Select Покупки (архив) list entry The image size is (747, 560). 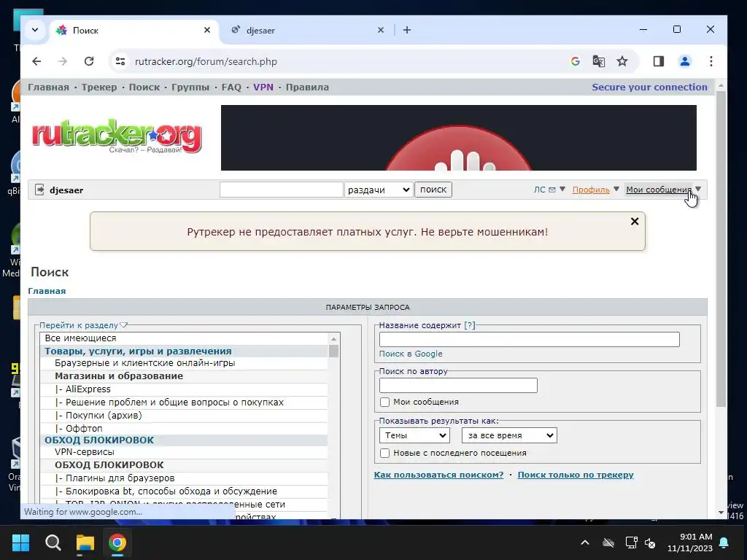[185, 415]
